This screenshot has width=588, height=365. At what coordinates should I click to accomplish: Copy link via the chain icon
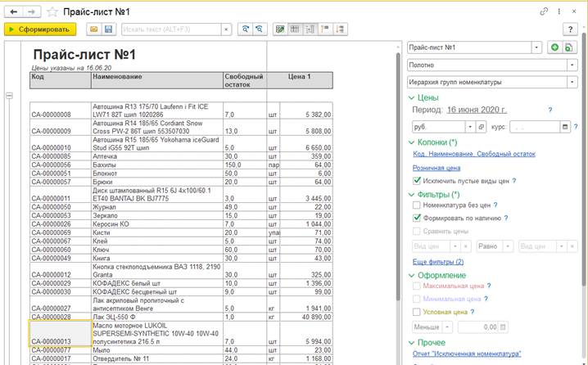coord(545,11)
